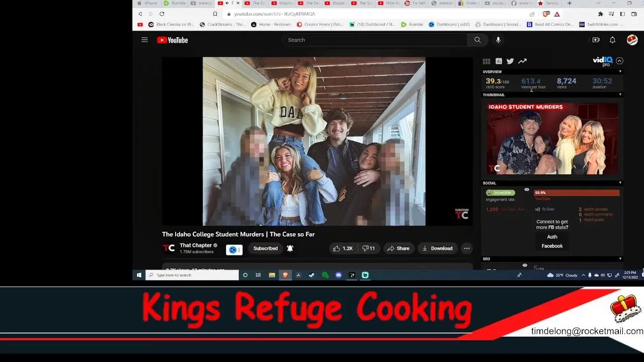Toggle the Social panel eye icon
Image resolution: width=644 pixels, height=362 pixels.
(527, 190)
